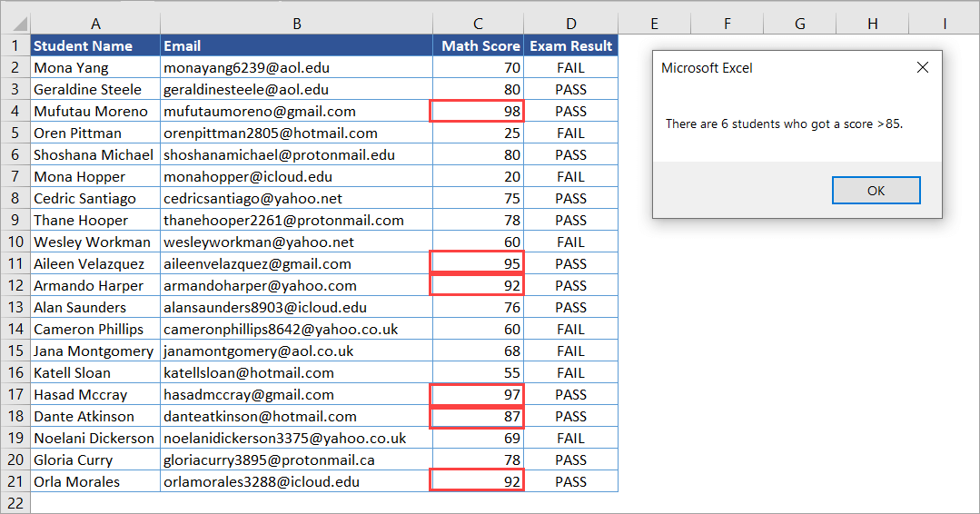Select FAIL result for Mona Yang
Image resolution: width=980 pixels, height=514 pixels.
pos(570,67)
